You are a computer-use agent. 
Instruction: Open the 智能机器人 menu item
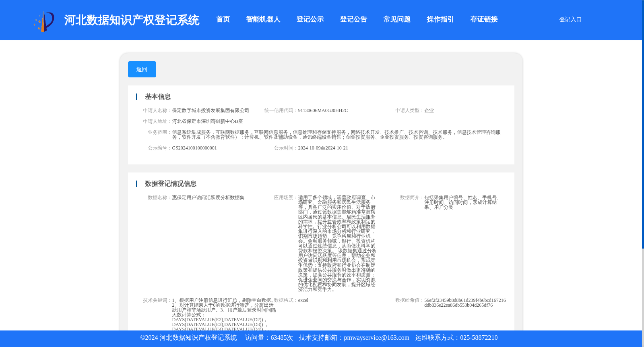pos(263,19)
